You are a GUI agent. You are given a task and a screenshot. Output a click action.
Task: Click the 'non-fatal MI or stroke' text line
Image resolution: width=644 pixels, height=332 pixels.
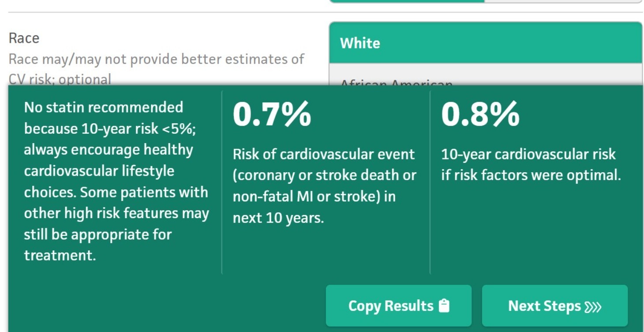pos(314,196)
